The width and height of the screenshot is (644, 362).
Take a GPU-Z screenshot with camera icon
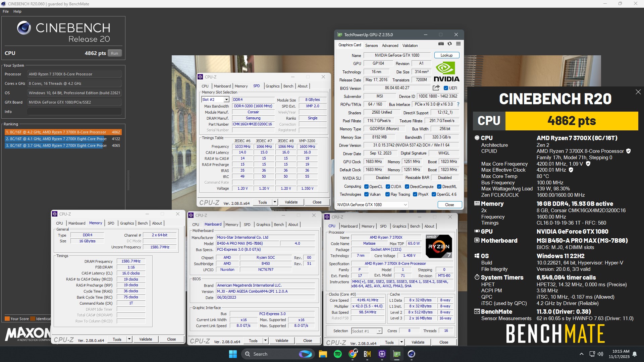tap(441, 44)
